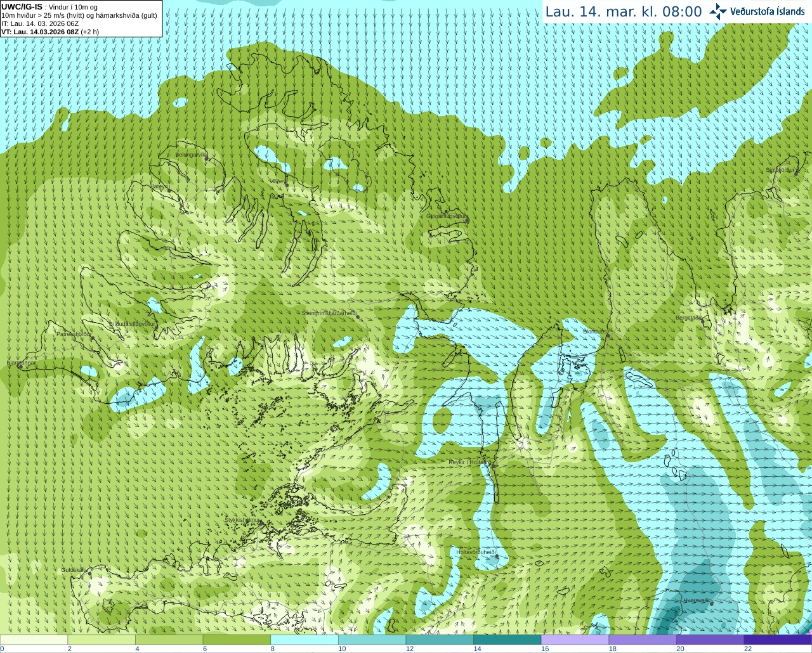Select the 'VT: Lau. 14.03.2026 08Z' line
812x653 pixels.
50,32
